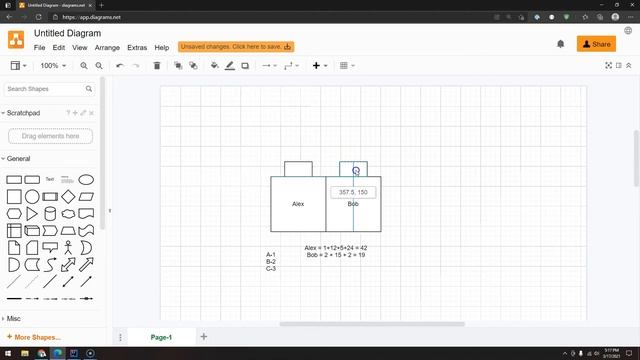
Task: Open the view panels dropdown
Action: click(18, 66)
